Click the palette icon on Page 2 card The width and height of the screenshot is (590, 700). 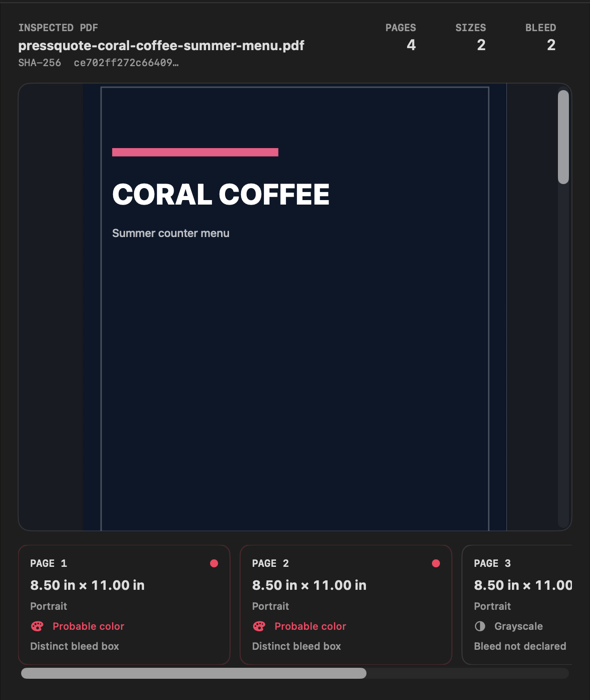click(x=259, y=626)
